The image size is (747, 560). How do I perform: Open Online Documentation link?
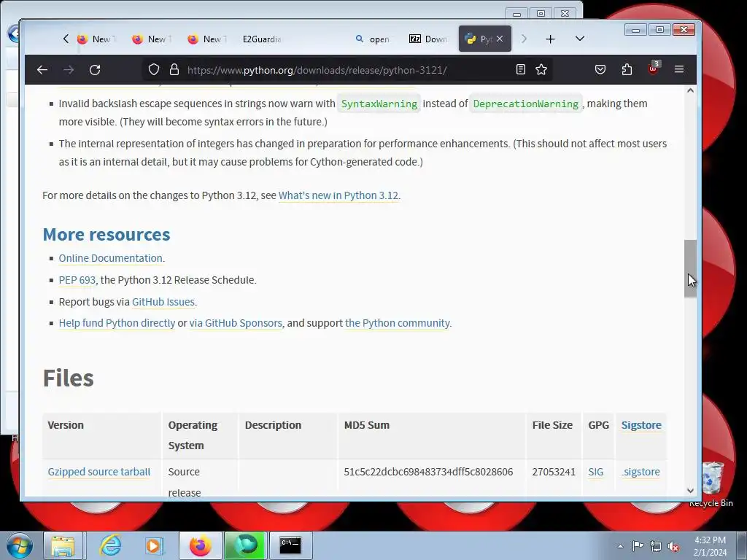[x=111, y=258]
